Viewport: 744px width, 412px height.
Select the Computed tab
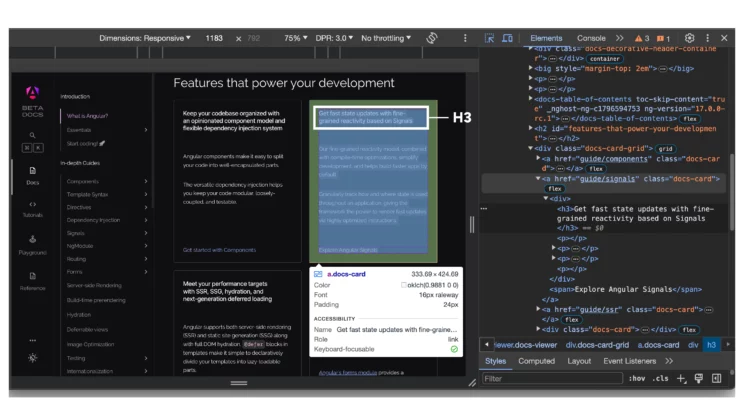[x=536, y=361]
